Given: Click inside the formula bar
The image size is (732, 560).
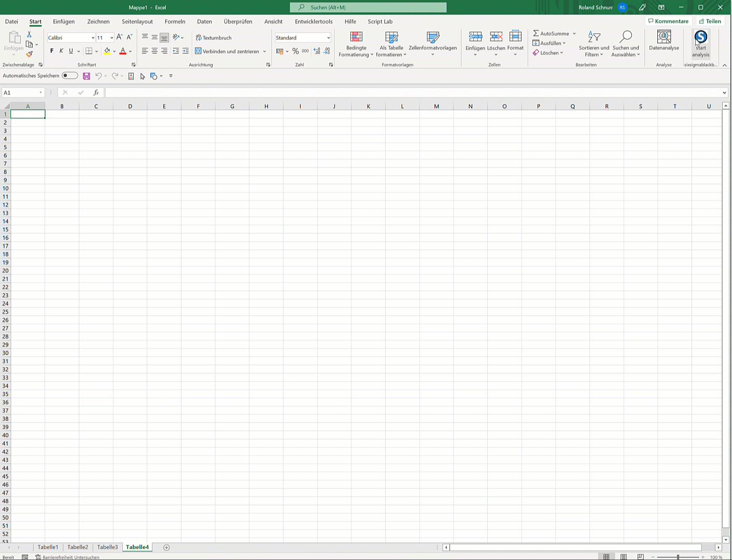Looking at the screenshot, I should 363,92.
